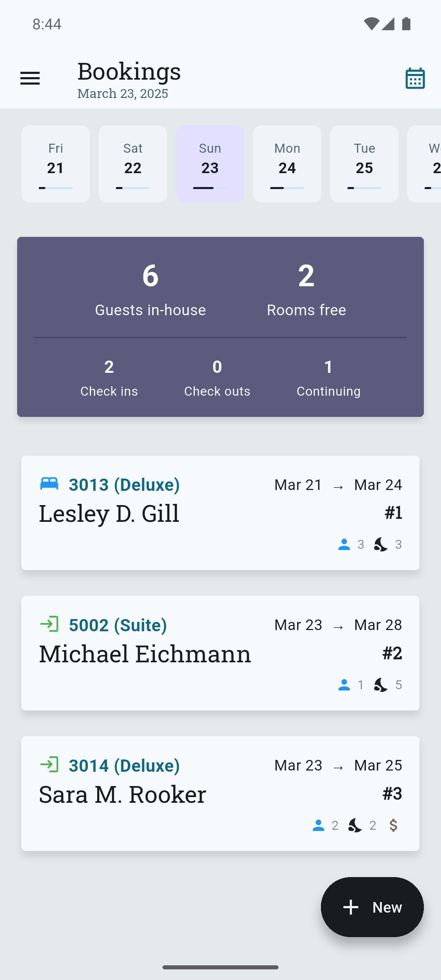Tap the check-in arrow icon for room 3014
The image size is (441, 980).
(49, 764)
